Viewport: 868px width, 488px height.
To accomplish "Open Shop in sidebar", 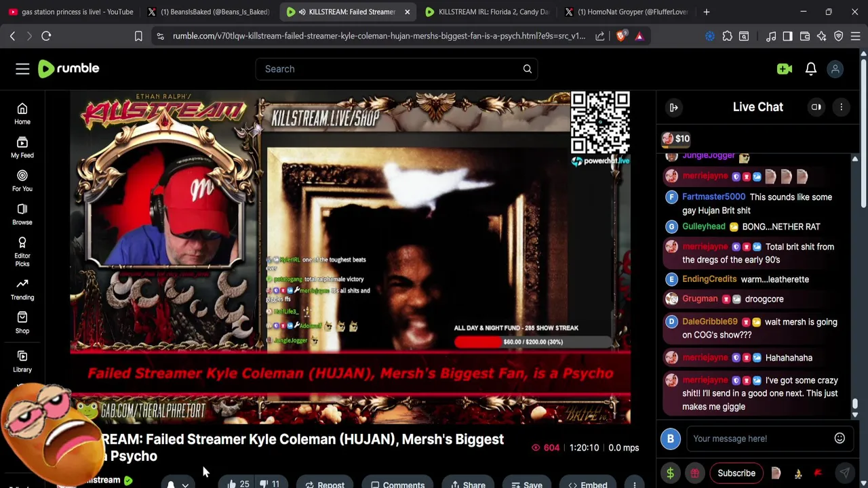I will tap(22, 323).
